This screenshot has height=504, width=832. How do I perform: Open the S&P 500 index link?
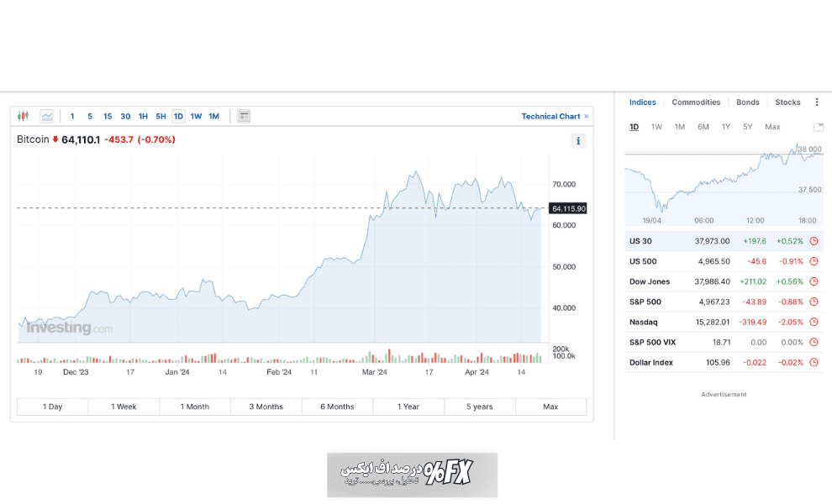[645, 302]
